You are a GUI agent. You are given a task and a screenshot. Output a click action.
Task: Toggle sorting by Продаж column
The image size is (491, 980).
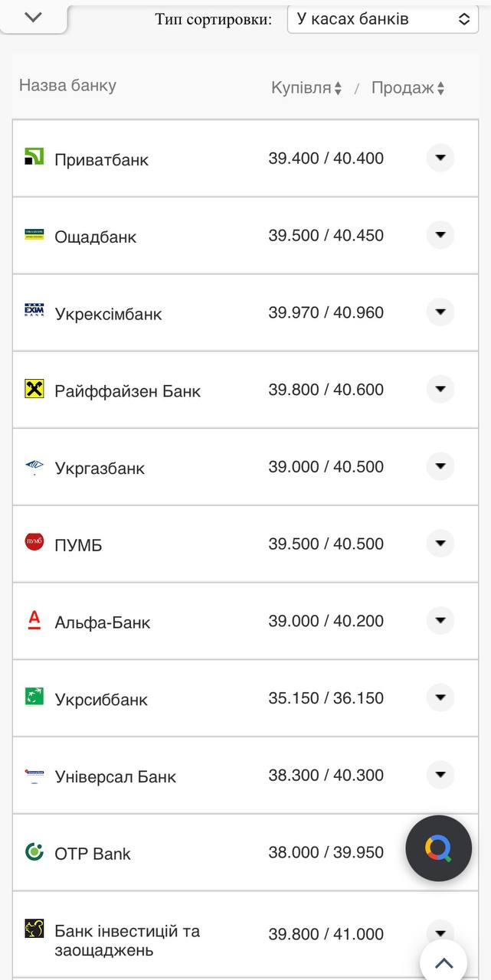[x=405, y=87]
